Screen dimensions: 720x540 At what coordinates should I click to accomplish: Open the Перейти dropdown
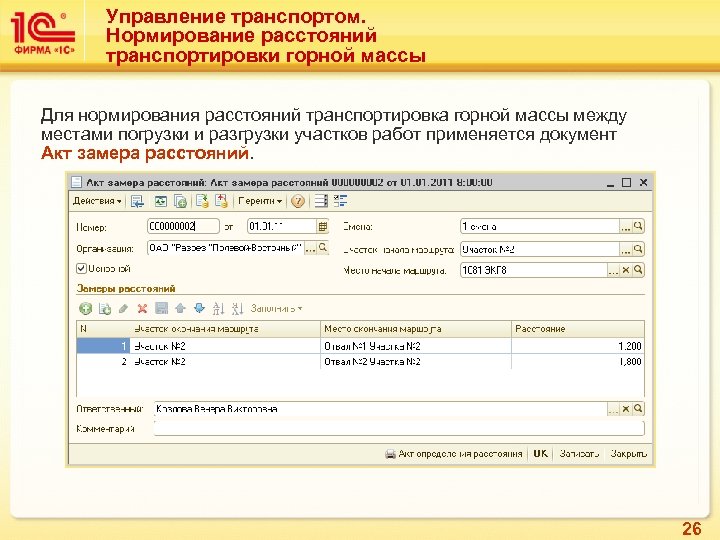click(260, 201)
